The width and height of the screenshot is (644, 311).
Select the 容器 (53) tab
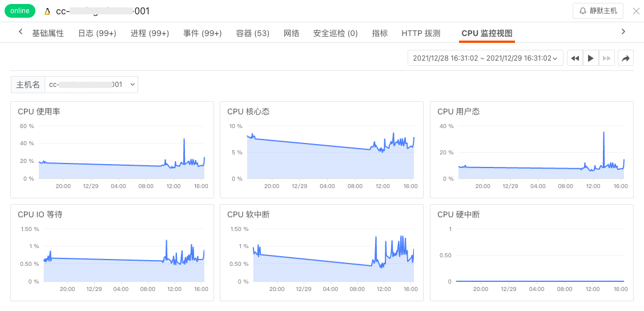[252, 33]
